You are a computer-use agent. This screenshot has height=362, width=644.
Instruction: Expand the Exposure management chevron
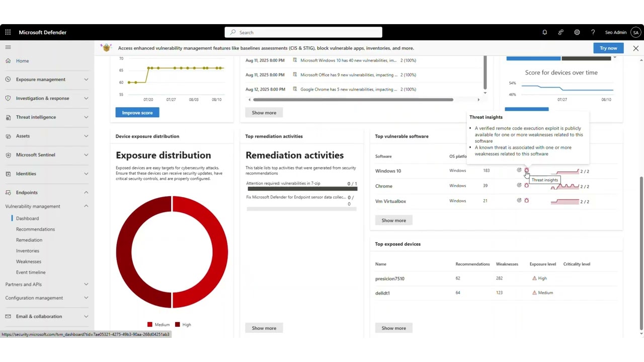pyautogui.click(x=86, y=79)
